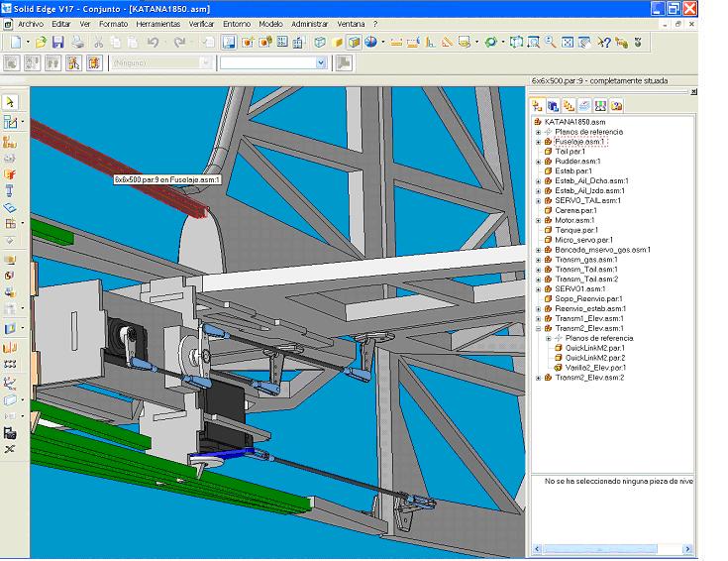Screen dimensions: 728x561
Task: Expand the Fuselaje.asm:1 tree node
Action: tap(538, 142)
